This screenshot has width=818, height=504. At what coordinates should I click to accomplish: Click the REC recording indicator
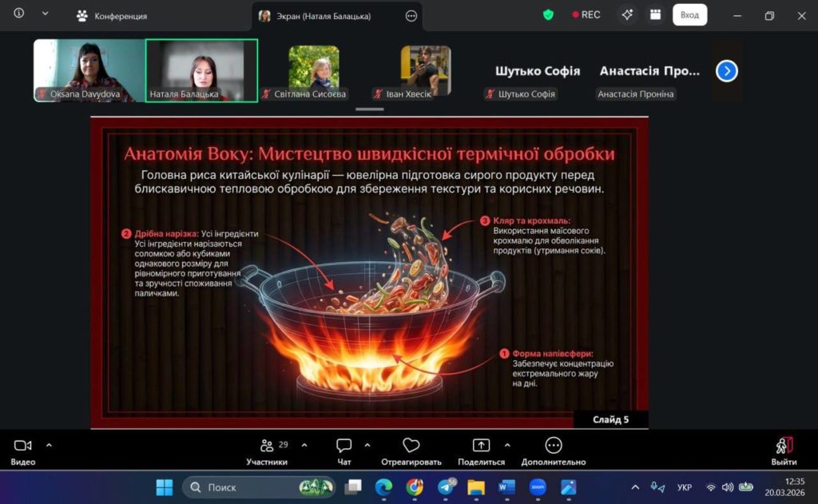pos(586,14)
